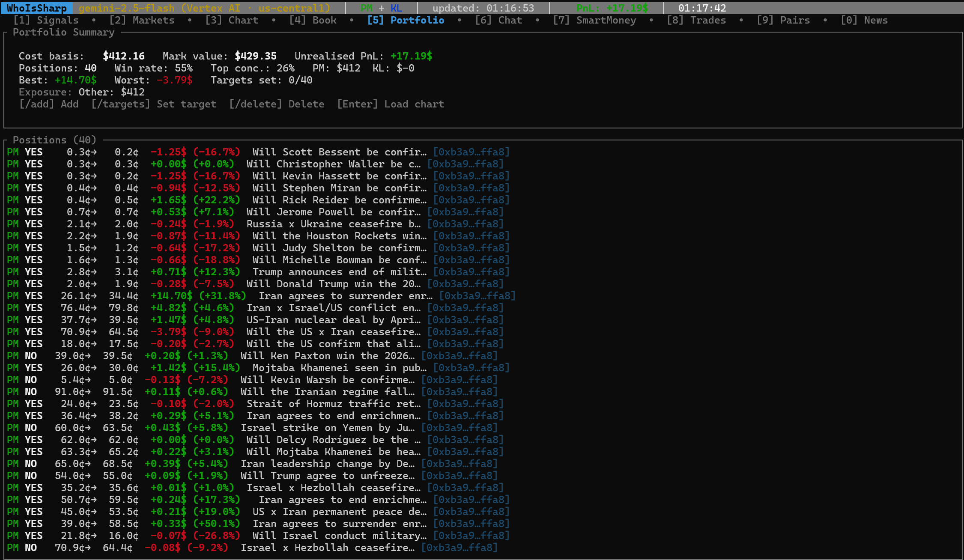Open the Book tab
The width and height of the screenshot is (964, 560).
pyautogui.click(x=313, y=20)
